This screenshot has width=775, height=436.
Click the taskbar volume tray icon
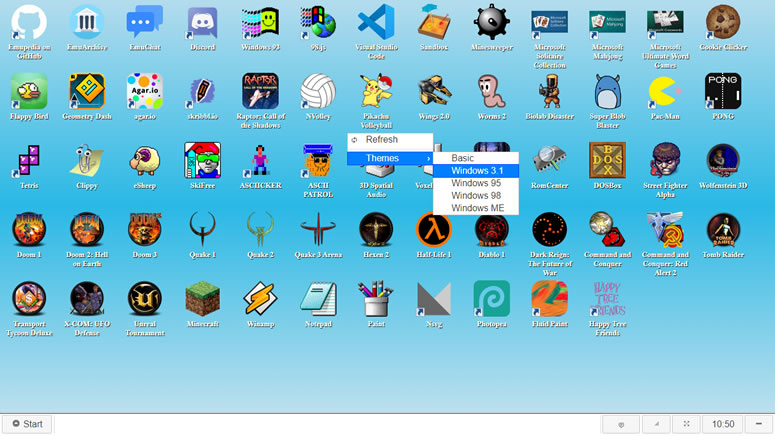[656, 424]
